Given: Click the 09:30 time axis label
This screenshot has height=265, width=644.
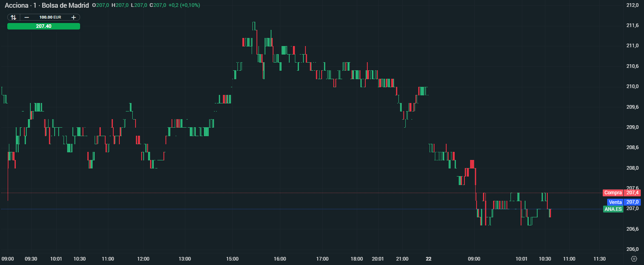Looking at the screenshot, I should [x=31, y=259].
